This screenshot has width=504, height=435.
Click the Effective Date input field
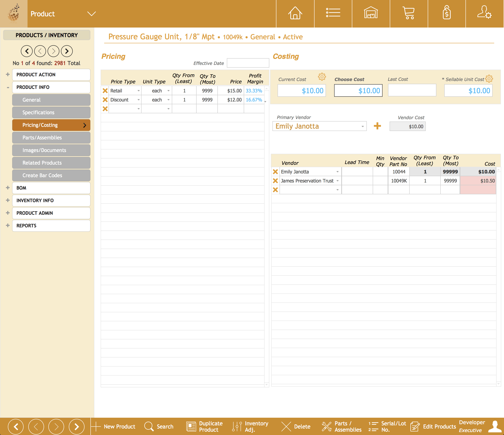click(248, 63)
